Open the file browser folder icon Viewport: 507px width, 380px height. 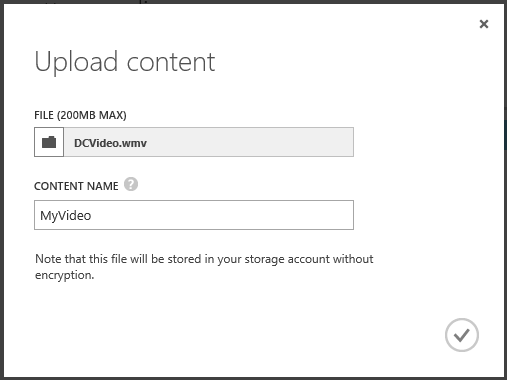49,142
